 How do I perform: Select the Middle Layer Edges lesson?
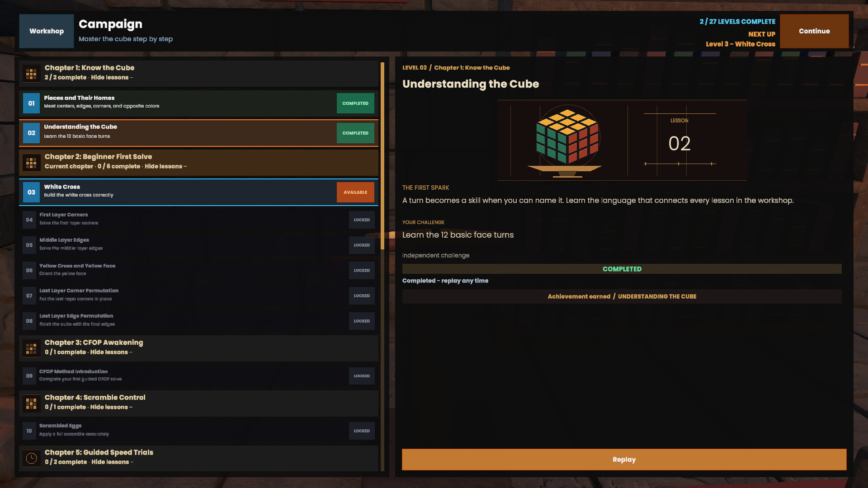pyautogui.click(x=198, y=245)
